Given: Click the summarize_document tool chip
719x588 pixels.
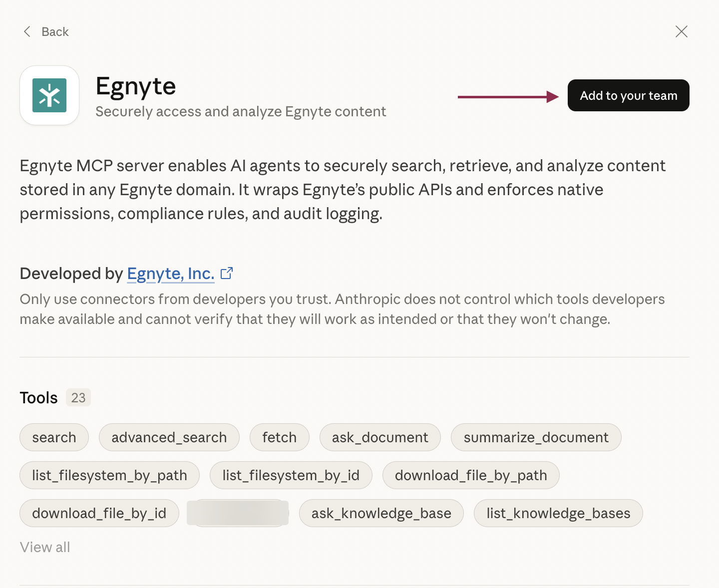Looking at the screenshot, I should (x=536, y=437).
